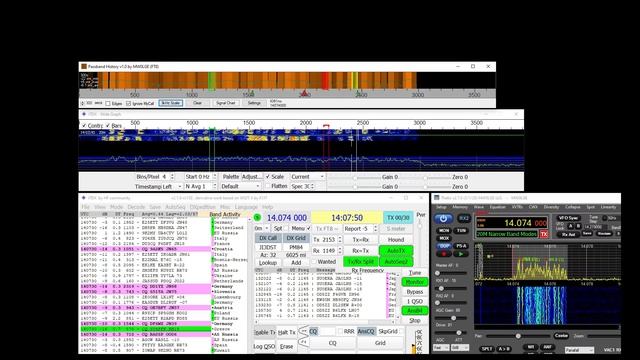This screenshot has width=640, height=360.
Task: Open the band selector dropdown beside Splt
Action: pyautogui.click(x=262, y=229)
